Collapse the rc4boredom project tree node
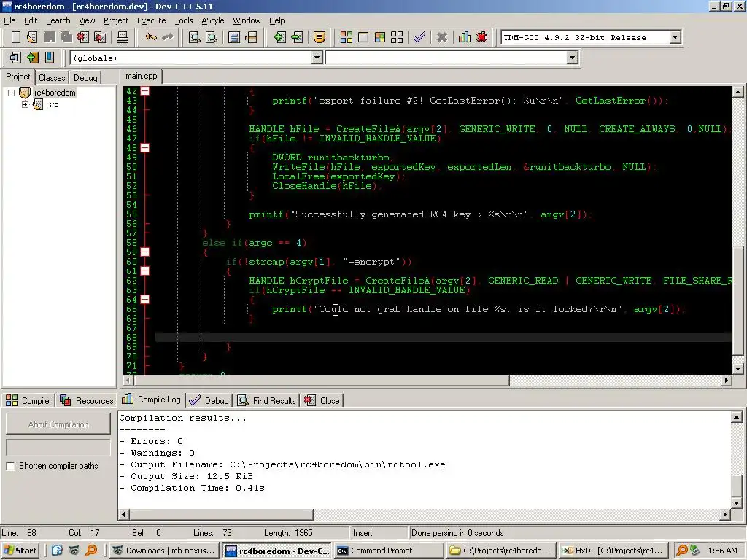 pos(11,93)
